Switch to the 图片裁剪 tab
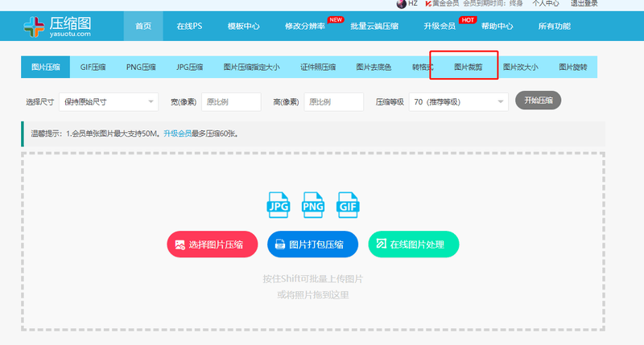Screen dimensions: 644x345 tap(466, 67)
